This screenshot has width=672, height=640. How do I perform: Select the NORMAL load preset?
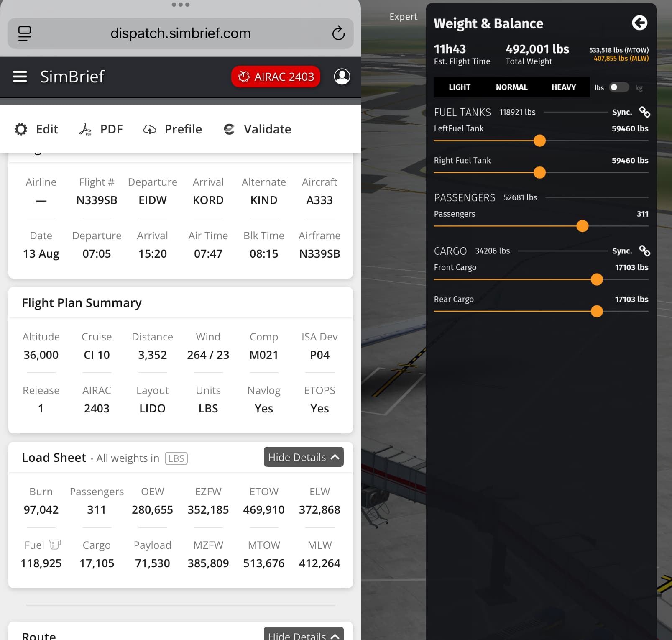pos(511,87)
